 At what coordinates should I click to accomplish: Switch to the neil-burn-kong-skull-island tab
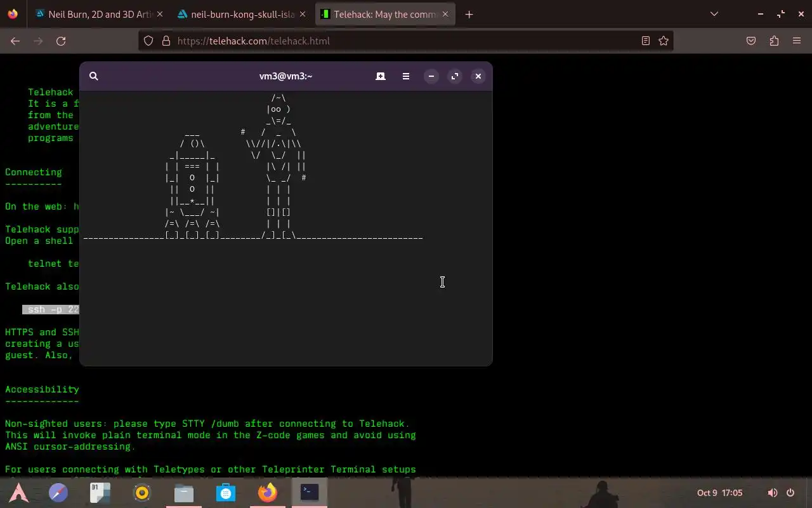click(x=241, y=14)
